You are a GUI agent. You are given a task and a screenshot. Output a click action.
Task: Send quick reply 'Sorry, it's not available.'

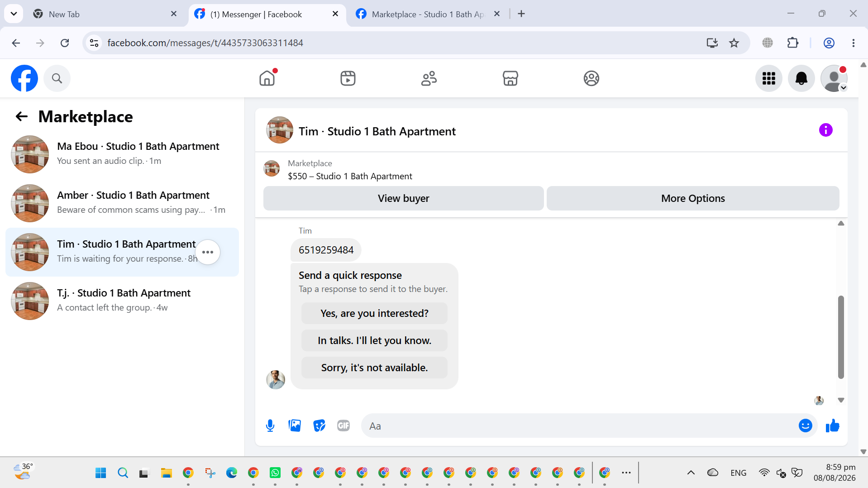(x=374, y=368)
